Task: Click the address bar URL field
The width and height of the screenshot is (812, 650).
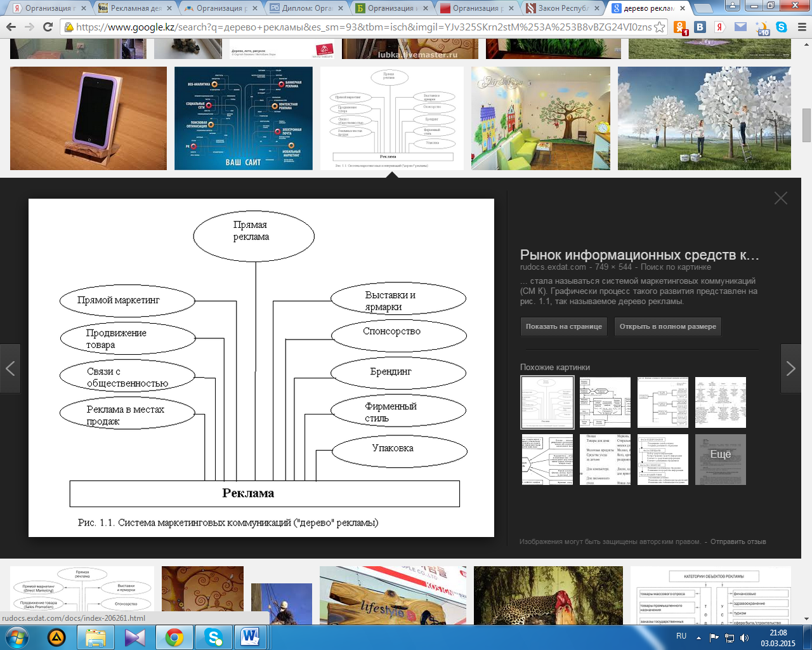Action: [363, 27]
